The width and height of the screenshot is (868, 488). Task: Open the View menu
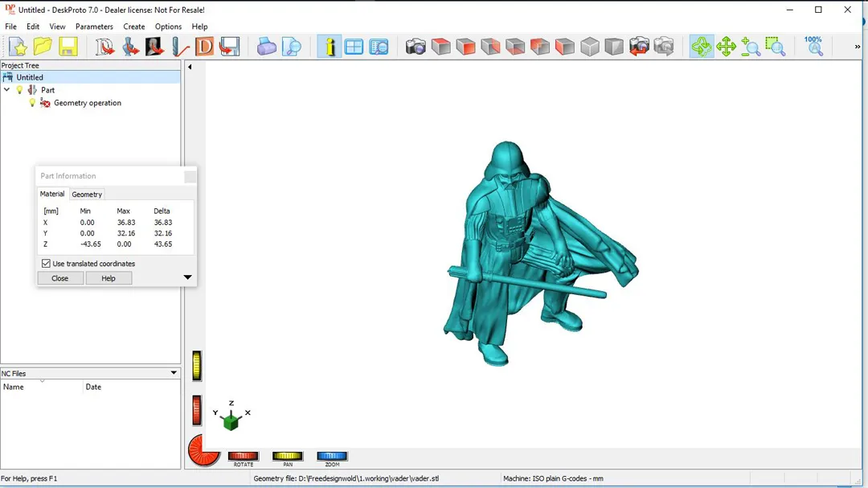(57, 27)
